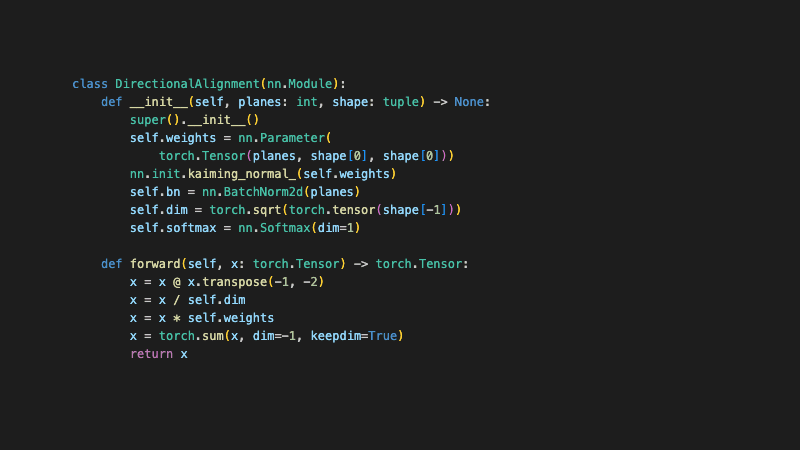Screen dimensions: 800x450
Task: Click keepdim=True argument
Action: (x=354, y=336)
